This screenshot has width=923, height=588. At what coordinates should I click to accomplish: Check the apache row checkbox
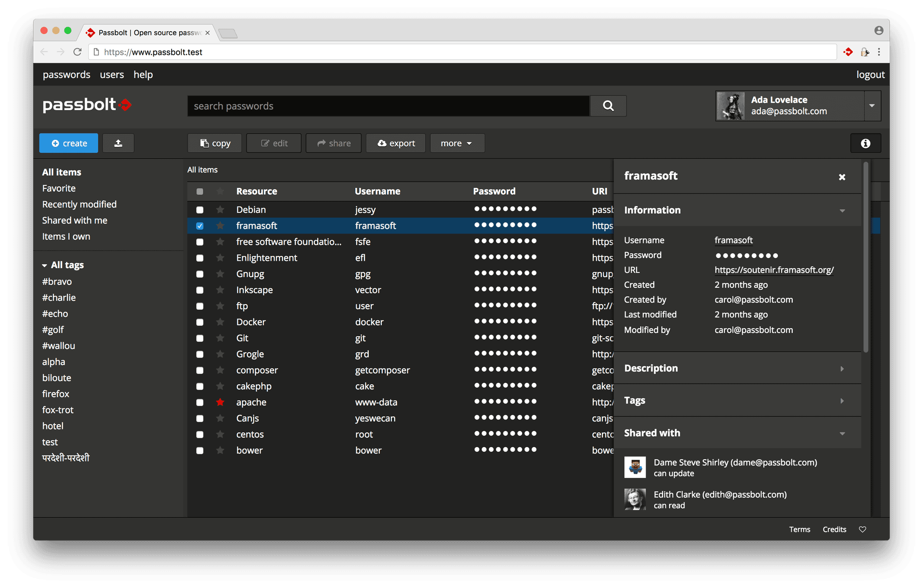[200, 403]
